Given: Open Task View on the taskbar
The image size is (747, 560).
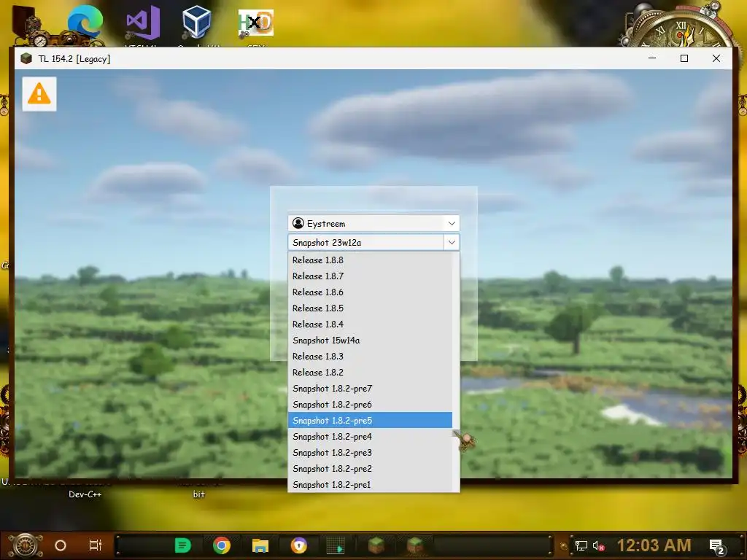Looking at the screenshot, I should [96, 545].
